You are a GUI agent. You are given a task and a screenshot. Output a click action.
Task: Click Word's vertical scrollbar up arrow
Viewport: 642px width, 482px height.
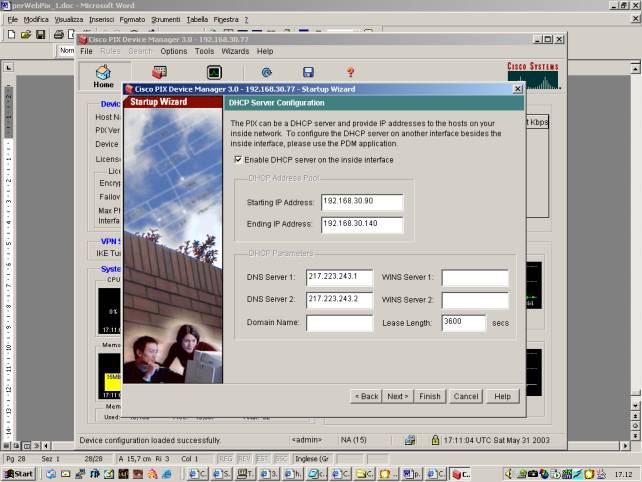click(635, 68)
